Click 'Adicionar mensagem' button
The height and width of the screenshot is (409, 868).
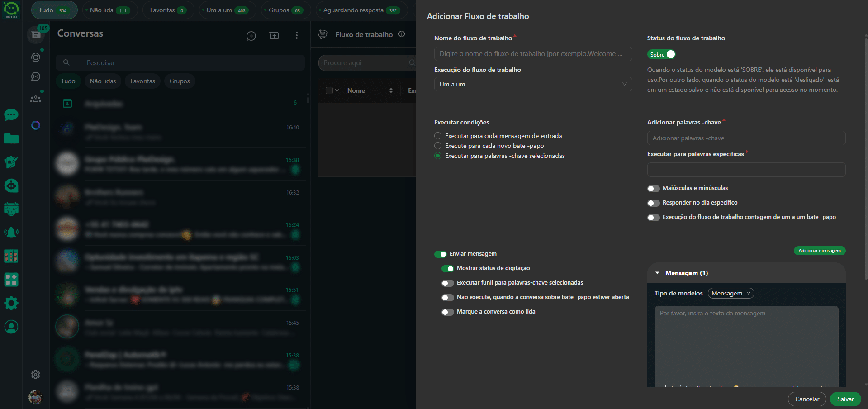[x=819, y=251]
